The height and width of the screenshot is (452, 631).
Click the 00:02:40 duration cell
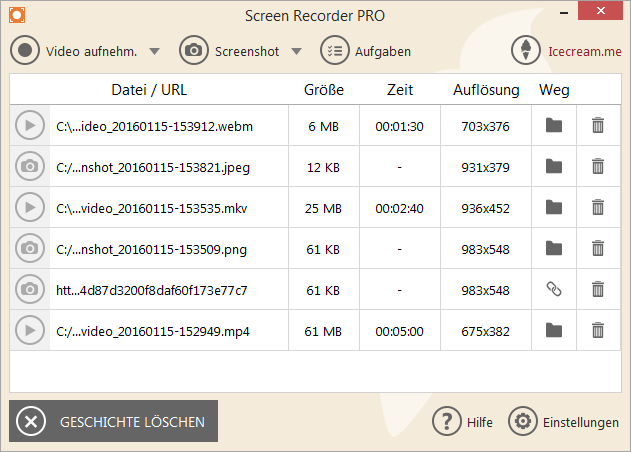pyautogui.click(x=400, y=208)
